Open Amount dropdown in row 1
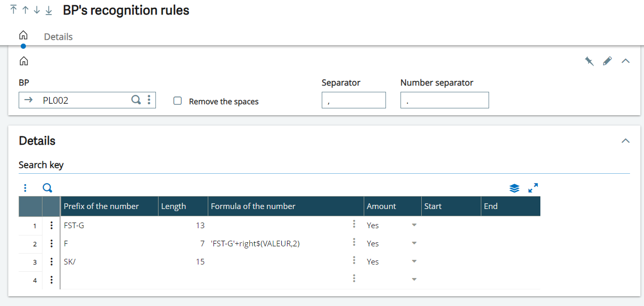Viewport: 644px width, 306px height. 414,225
